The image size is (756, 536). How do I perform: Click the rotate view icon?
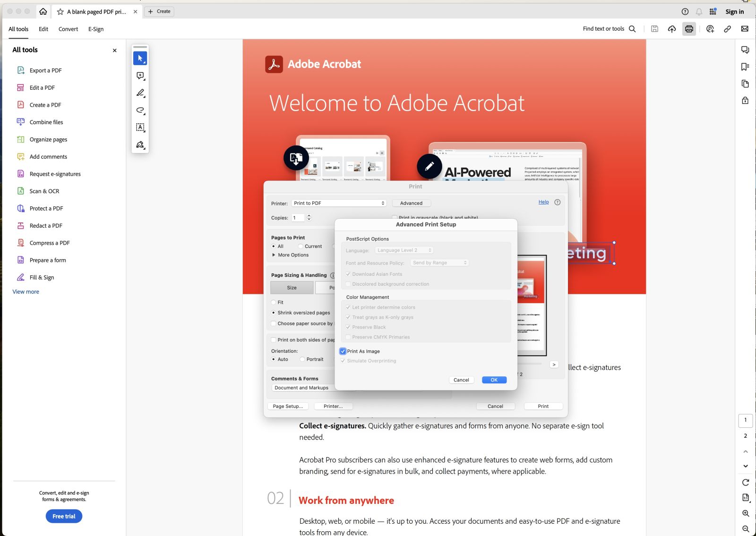(x=746, y=482)
